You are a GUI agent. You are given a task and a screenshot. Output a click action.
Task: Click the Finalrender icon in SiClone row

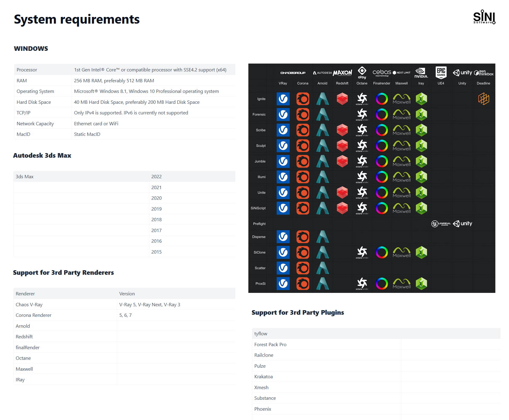pos(382,252)
